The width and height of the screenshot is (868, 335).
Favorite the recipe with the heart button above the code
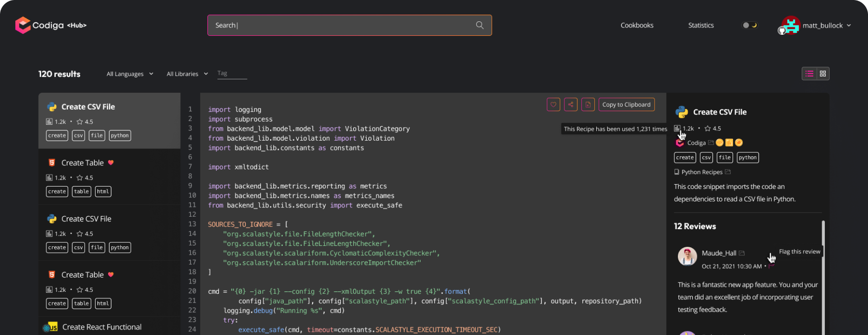(553, 104)
